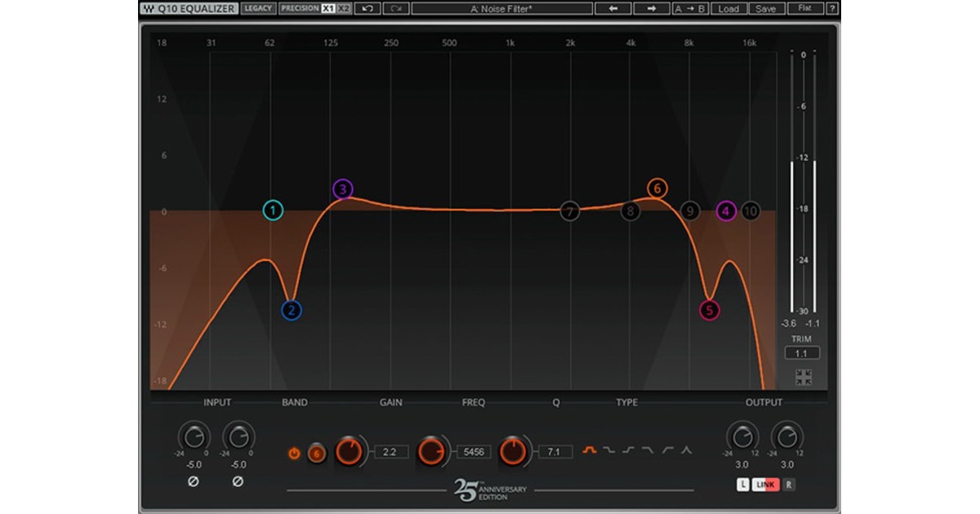Choose the shelf icon stepping high to low
Image resolution: width=980 pixels, height=514 pixels.
(609, 450)
